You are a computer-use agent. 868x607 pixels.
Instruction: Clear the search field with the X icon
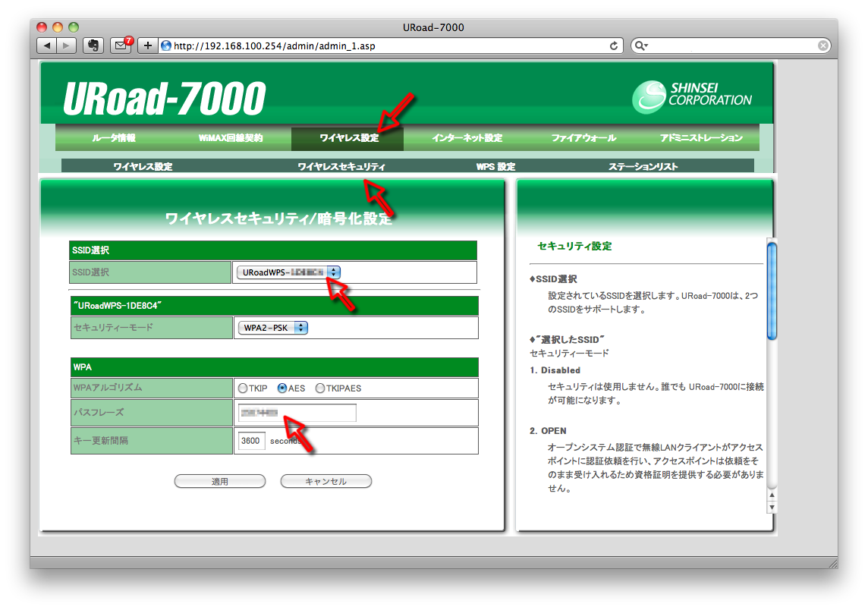[823, 46]
